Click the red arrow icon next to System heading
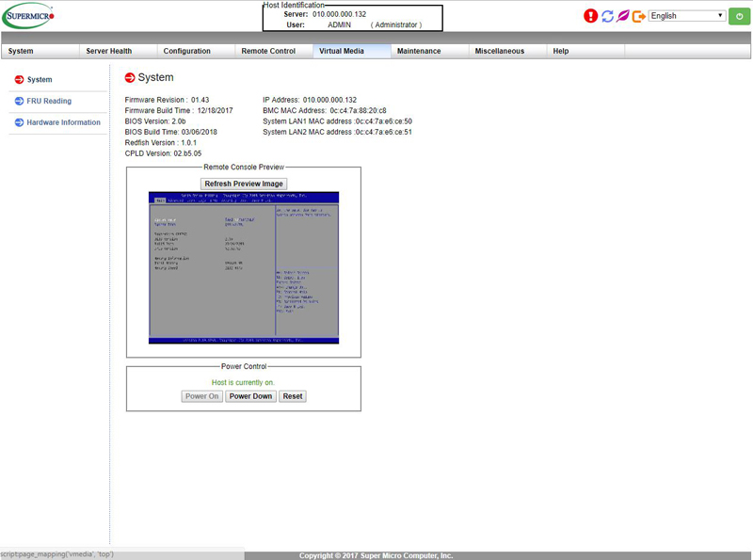Viewport: 753px width, 560px height. click(x=130, y=77)
